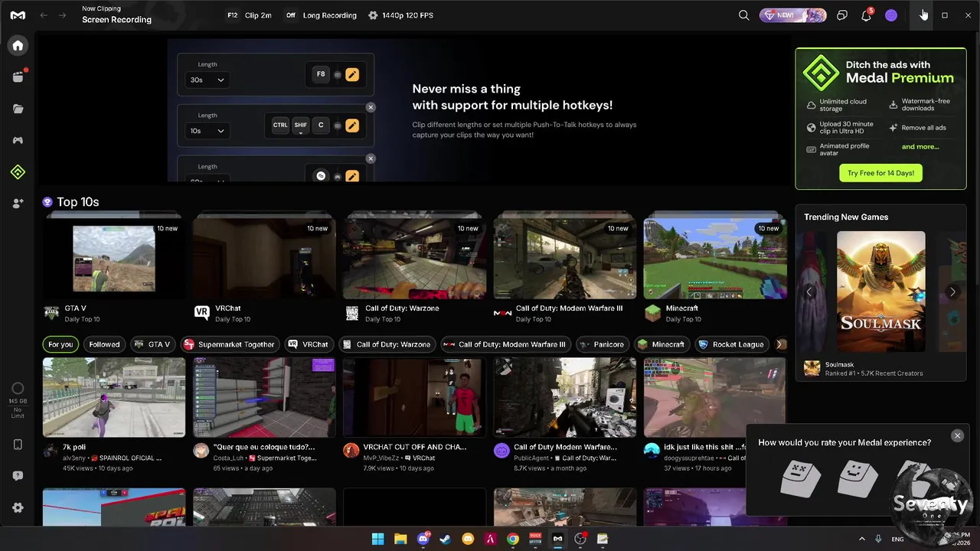Open GTA V Daily Top 10 thumbnail
The image size is (980, 551).
(113, 258)
